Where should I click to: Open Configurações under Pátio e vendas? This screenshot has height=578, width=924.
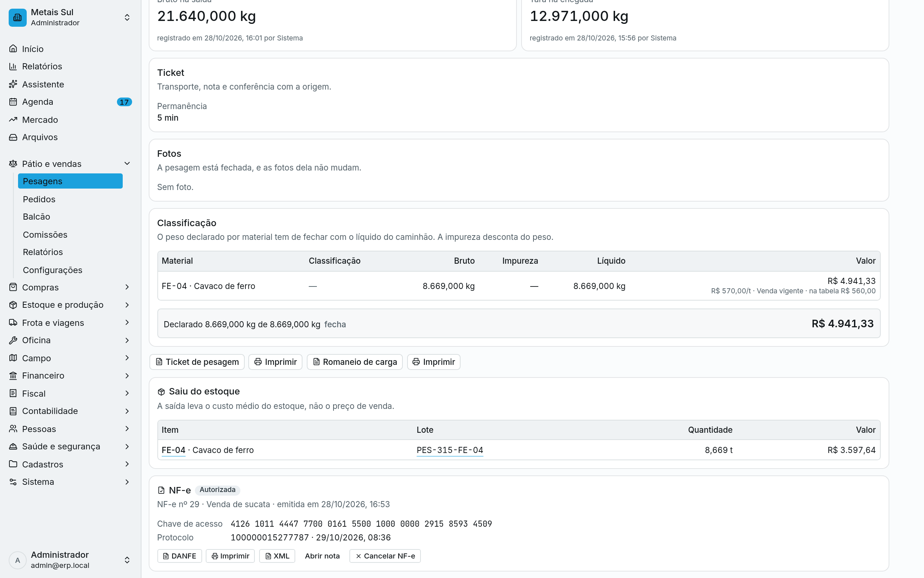click(x=70, y=270)
